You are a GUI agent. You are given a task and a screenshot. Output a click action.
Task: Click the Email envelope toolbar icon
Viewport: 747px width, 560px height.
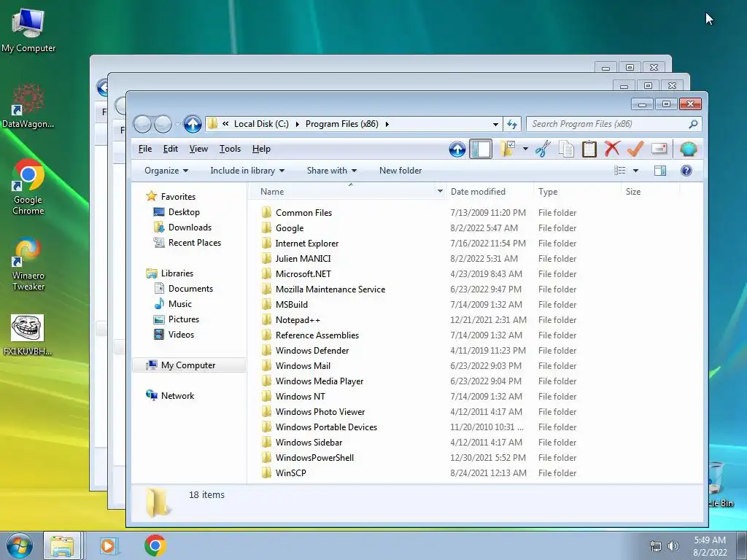click(x=659, y=149)
